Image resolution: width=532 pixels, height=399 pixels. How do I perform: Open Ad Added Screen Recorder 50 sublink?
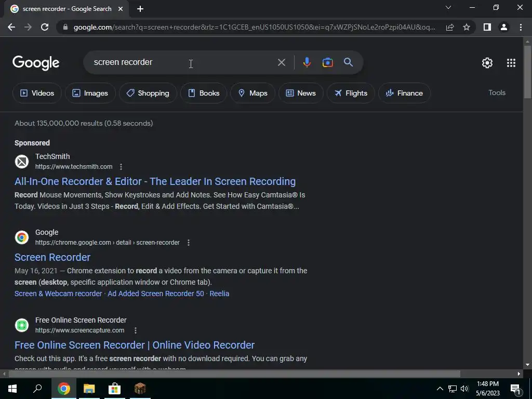pyautogui.click(x=156, y=294)
